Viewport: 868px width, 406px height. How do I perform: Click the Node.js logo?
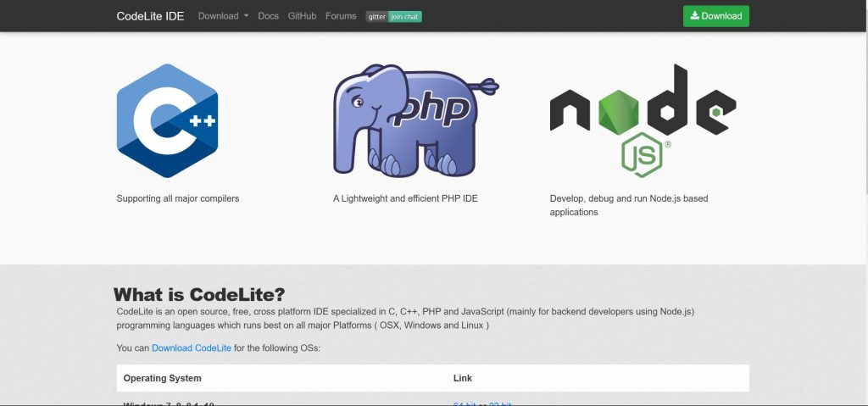643,120
